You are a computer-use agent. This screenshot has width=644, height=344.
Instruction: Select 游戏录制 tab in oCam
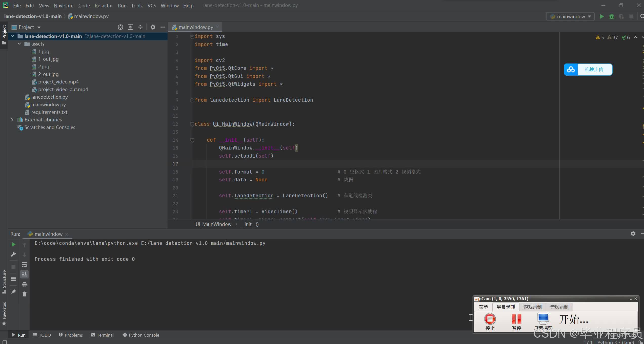pos(532,307)
